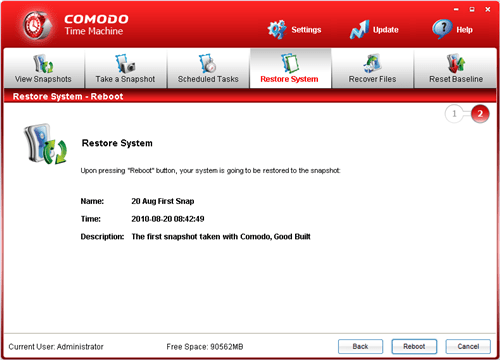Click the Comodo Time Machine clock logo
This screenshot has width=500, height=360.
[37, 25]
